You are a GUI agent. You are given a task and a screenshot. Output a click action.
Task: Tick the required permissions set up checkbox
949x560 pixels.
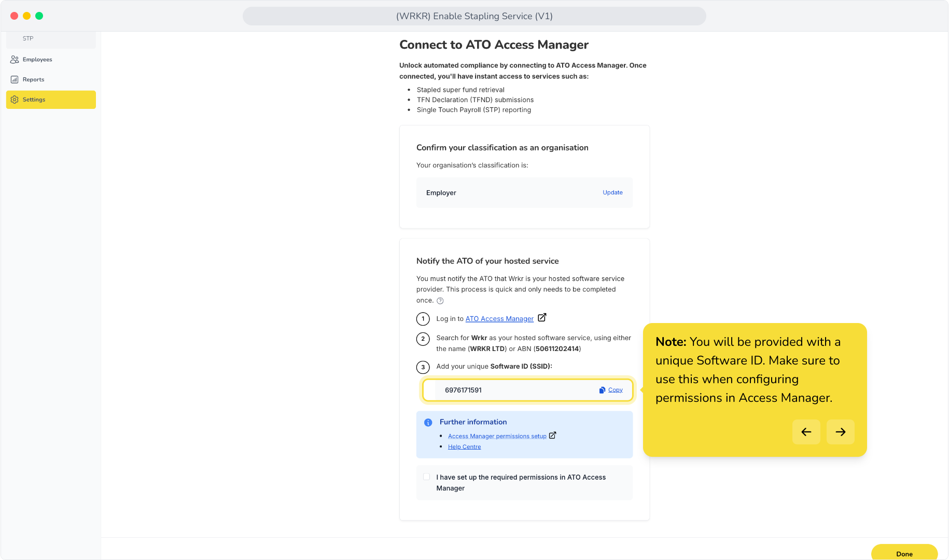(426, 477)
